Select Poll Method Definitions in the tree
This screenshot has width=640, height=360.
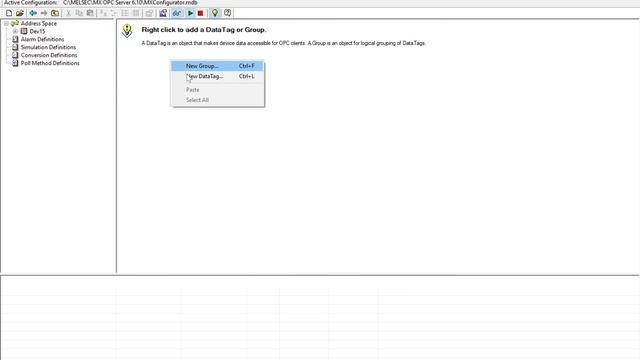[x=50, y=63]
